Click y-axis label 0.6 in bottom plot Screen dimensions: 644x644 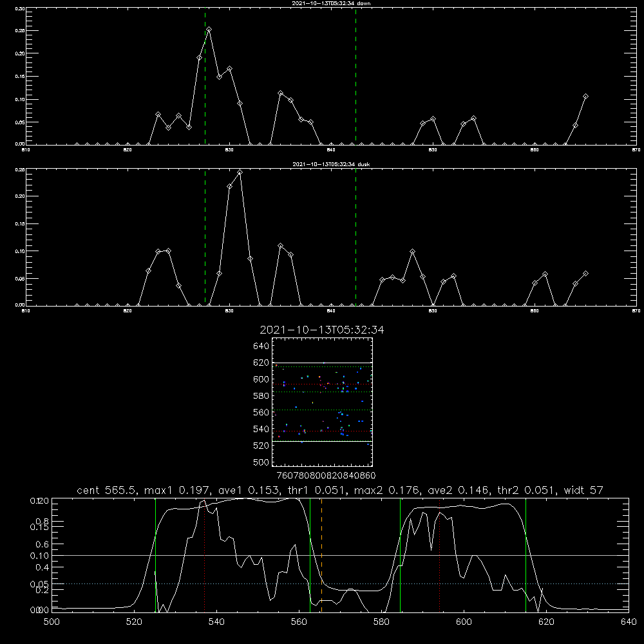[x=43, y=544]
